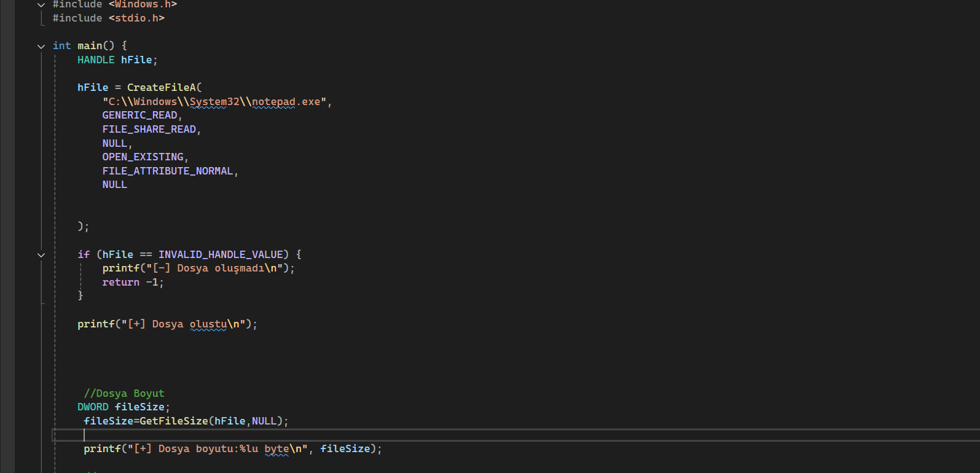Click the return -1 statement

pyautogui.click(x=133, y=282)
